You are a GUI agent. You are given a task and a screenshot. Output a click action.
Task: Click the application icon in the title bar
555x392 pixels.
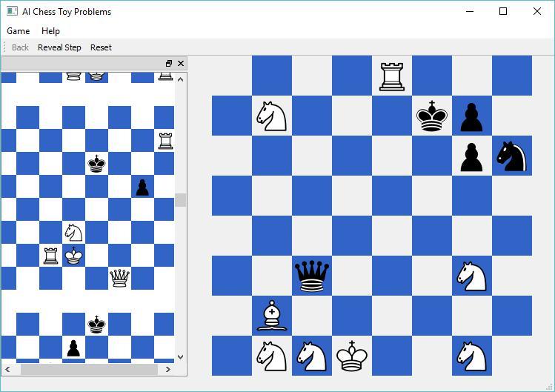[12, 11]
